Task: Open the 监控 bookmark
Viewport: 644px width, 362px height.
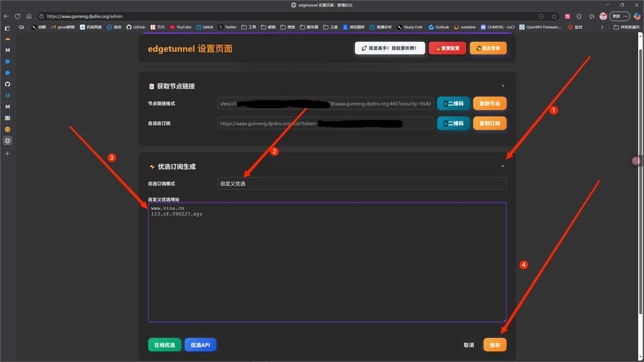Action: click(575, 27)
